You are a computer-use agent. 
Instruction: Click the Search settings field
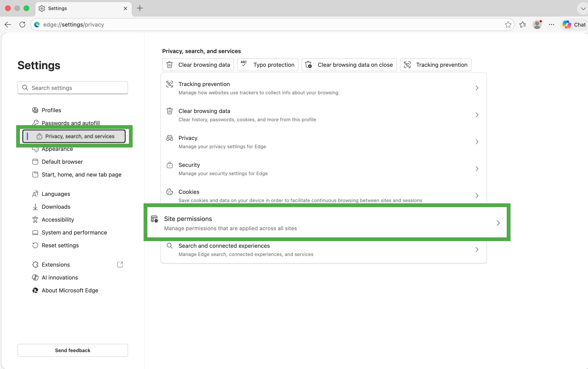[73, 88]
